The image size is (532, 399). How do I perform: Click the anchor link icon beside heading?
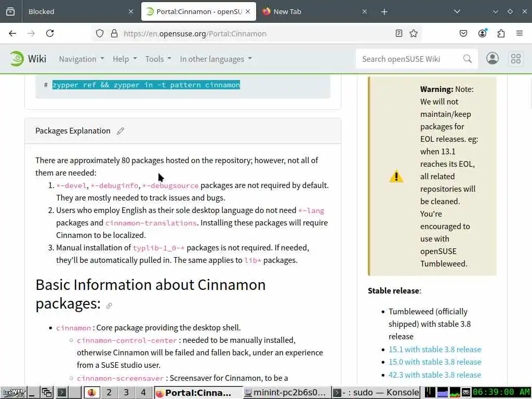pos(109,305)
